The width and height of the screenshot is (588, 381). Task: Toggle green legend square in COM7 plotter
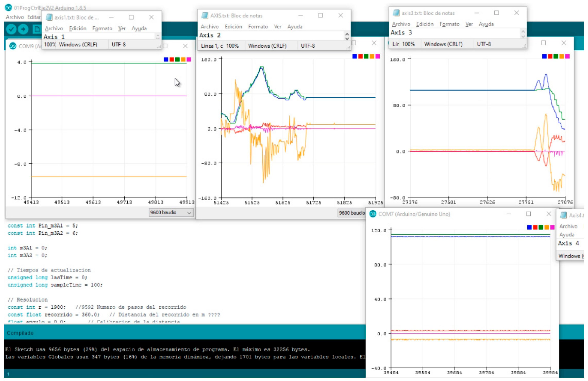[x=541, y=227]
